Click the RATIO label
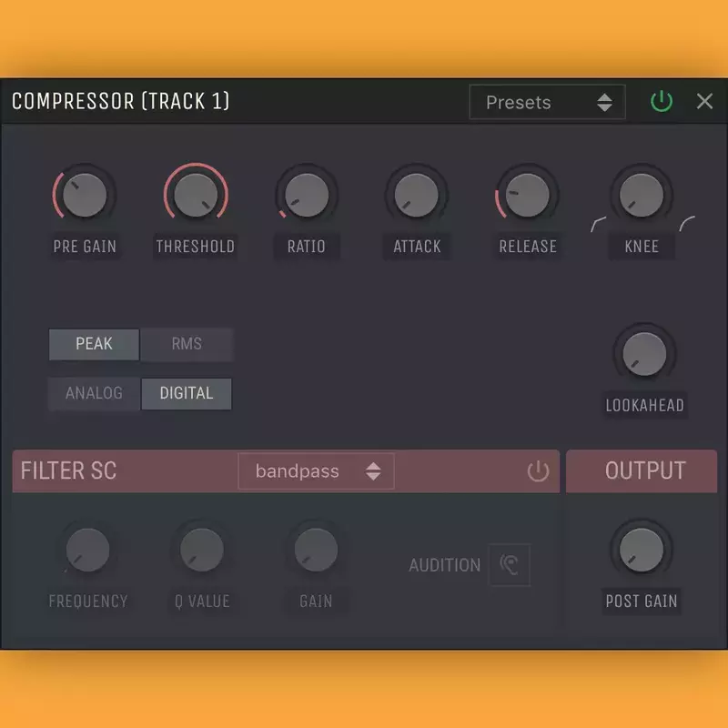 (307, 247)
